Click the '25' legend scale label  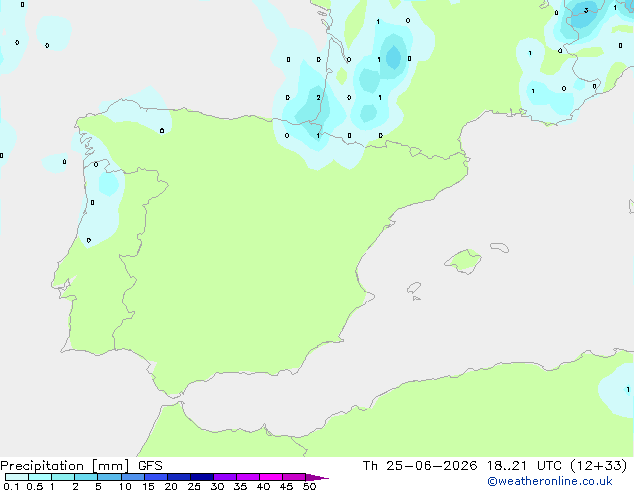tap(194, 486)
